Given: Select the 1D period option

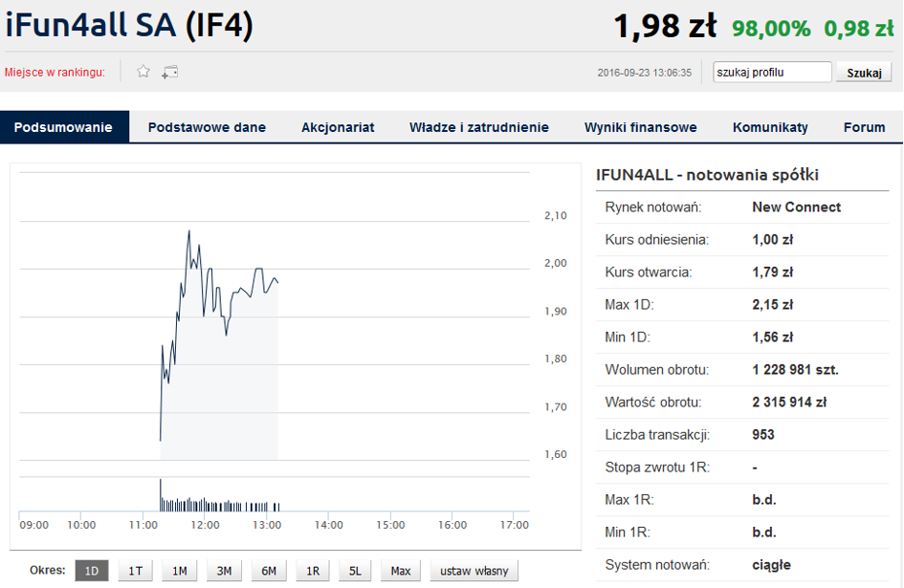Looking at the screenshot, I should pos(92,571).
